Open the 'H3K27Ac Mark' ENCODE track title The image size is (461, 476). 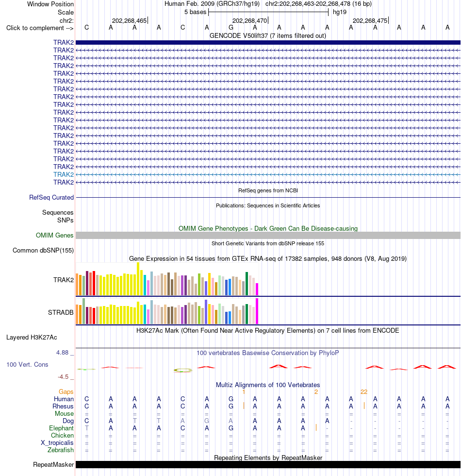[x=268, y=331]
